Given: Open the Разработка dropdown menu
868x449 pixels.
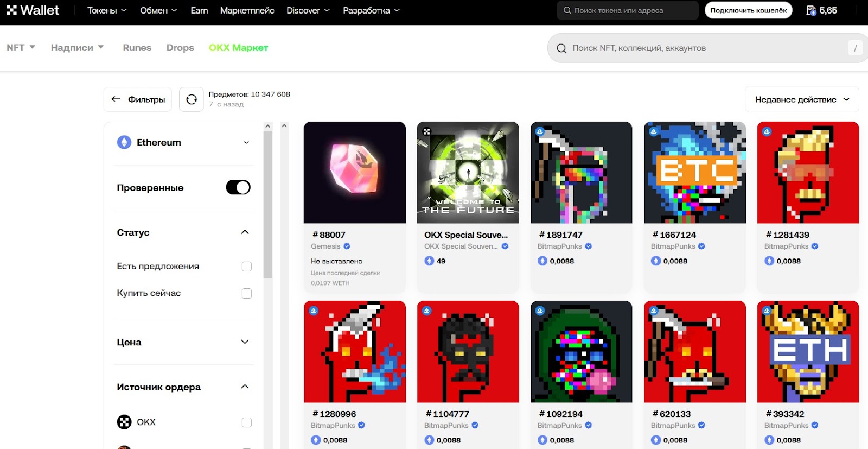Looking at the screenshot, I should [x=372, y=10].
